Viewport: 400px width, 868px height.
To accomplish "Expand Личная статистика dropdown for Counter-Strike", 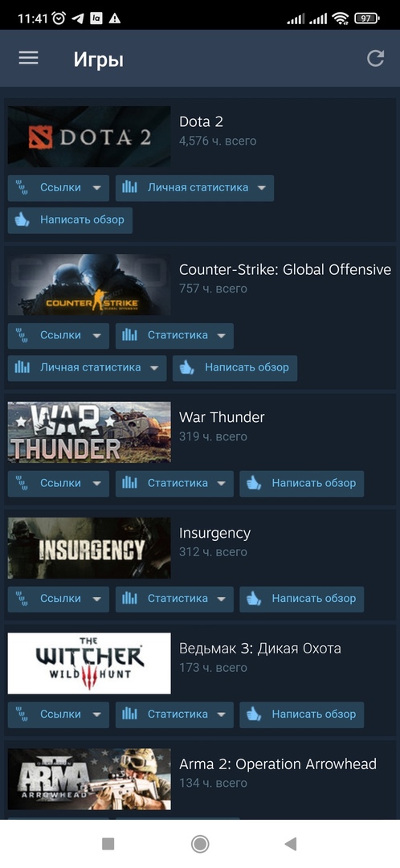I will click(x=87, y=367).
